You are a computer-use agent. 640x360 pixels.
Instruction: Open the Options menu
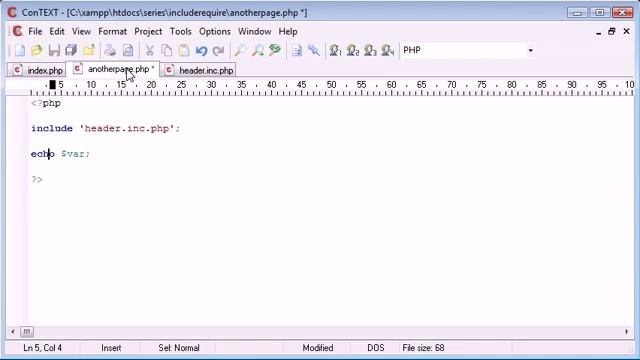(x=215, y=31)
